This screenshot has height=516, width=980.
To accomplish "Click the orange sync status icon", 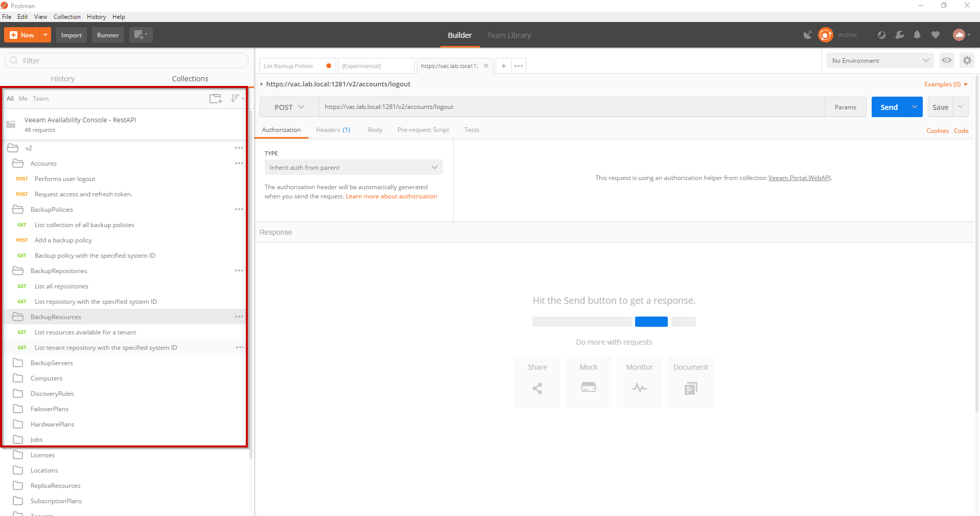I will coord(825,35).
